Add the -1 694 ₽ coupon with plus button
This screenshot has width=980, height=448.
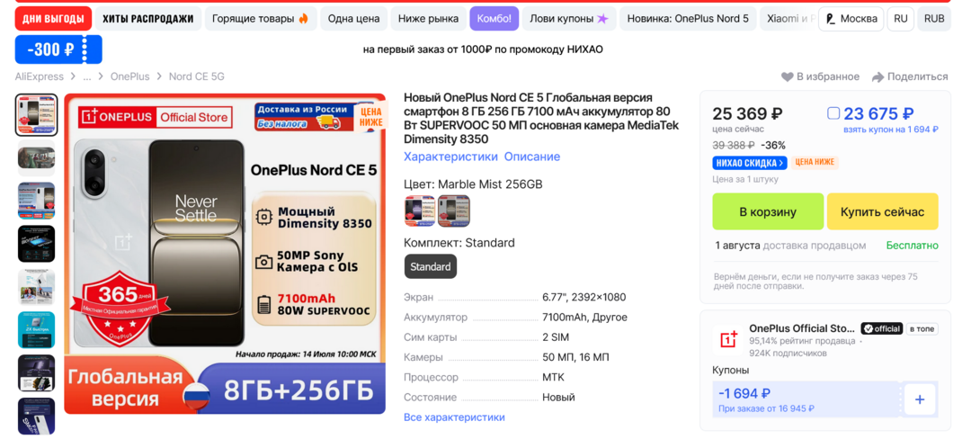coord(920,399)
